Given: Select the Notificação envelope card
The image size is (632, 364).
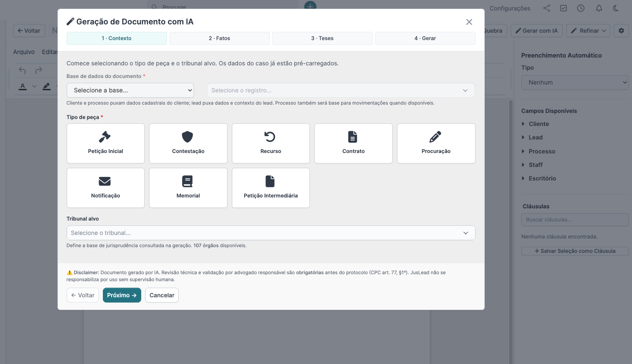Looking at the screenshot, I should point(105,188).
